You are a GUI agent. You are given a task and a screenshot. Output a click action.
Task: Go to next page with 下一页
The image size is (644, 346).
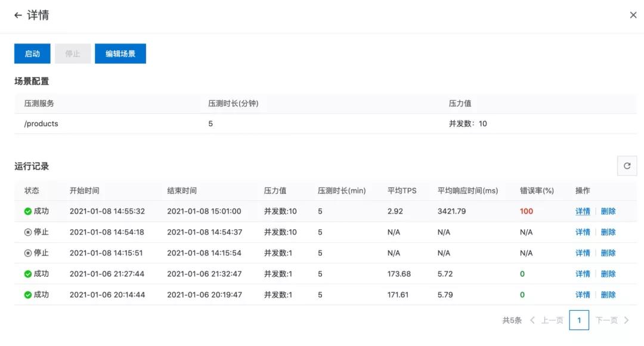[612, 320]
